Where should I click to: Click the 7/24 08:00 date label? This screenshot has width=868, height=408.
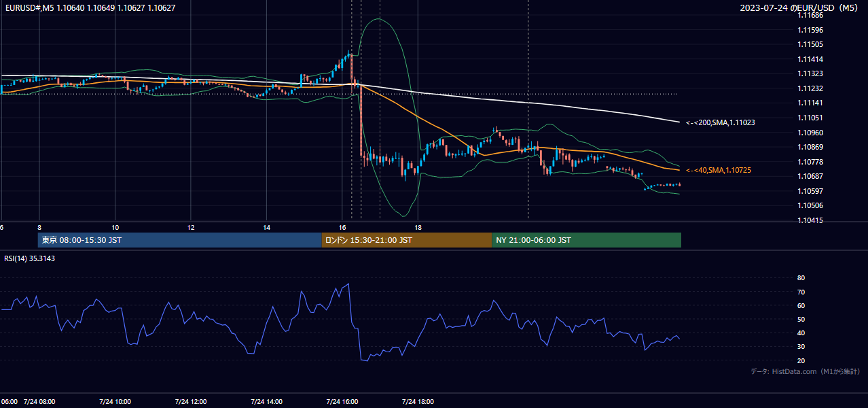39,401
